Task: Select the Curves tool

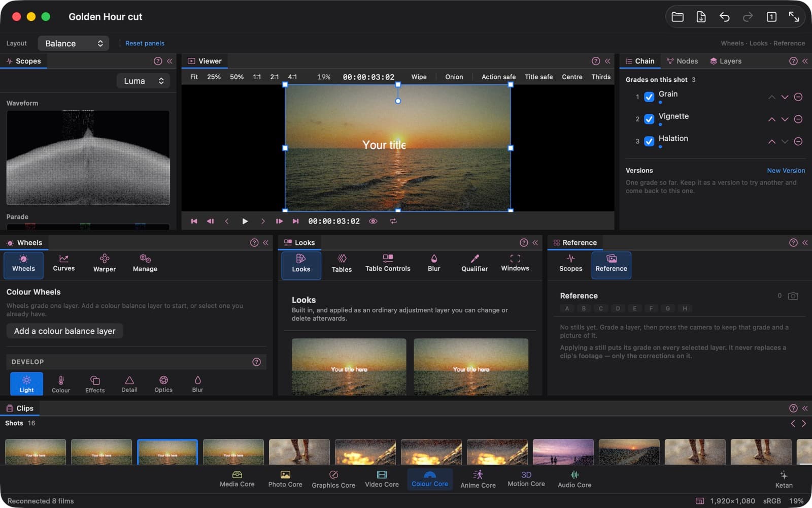Action: 64,264
